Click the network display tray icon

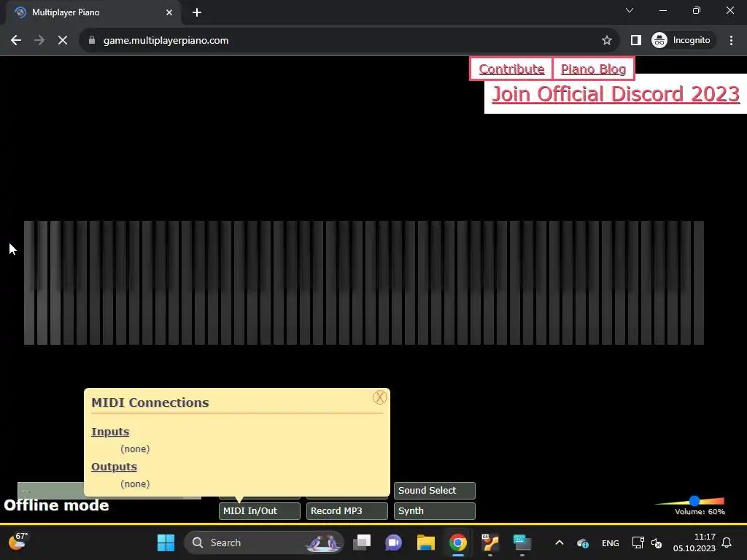pyautogui.click(x=638, y=542)
